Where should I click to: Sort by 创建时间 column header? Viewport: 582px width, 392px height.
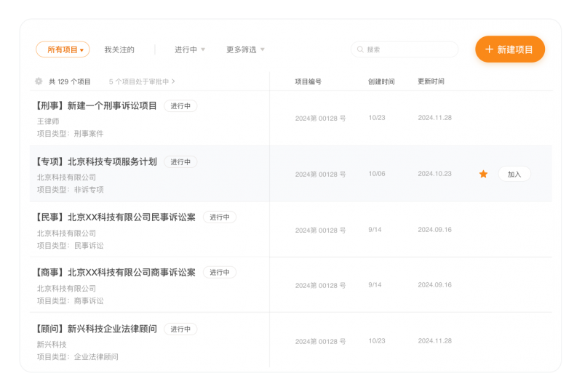pyautogui.click(x=381, y=81)
